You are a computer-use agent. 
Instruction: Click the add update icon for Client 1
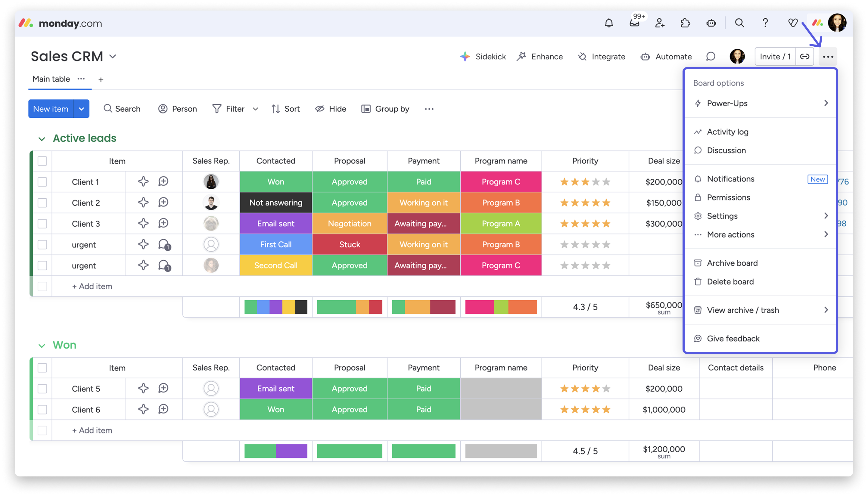tap(163, 181)
